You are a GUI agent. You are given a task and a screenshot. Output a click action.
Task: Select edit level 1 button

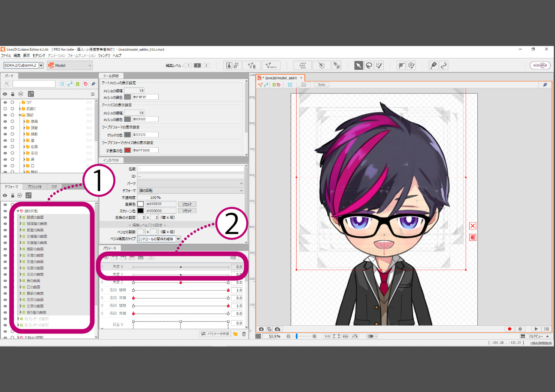tap(189, 65)
